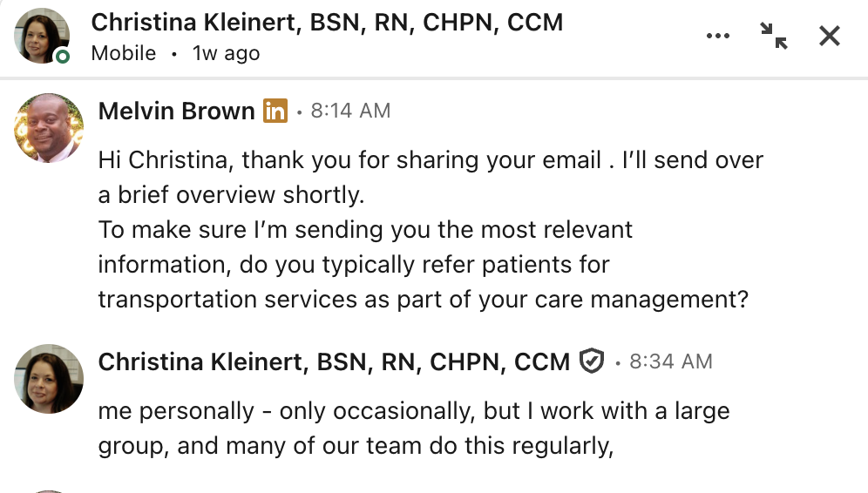This screenshot has height=493, width=868.
Task: Click Christina Kleinert's name above her reply
Action: (334, 361)
